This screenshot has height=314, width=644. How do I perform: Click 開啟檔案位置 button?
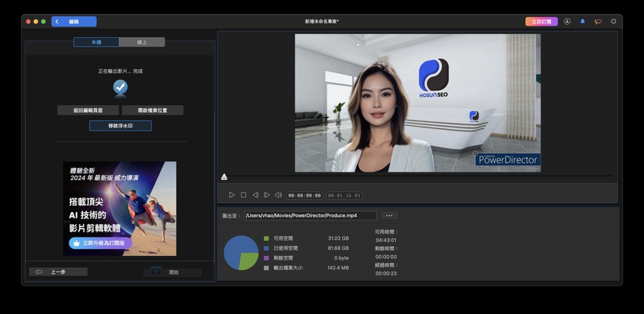pos(152,110)
